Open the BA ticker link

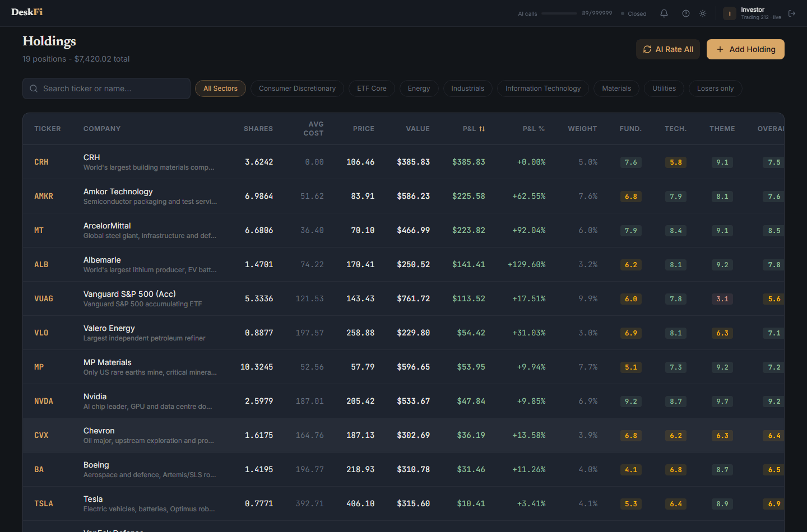coord(39,470)
